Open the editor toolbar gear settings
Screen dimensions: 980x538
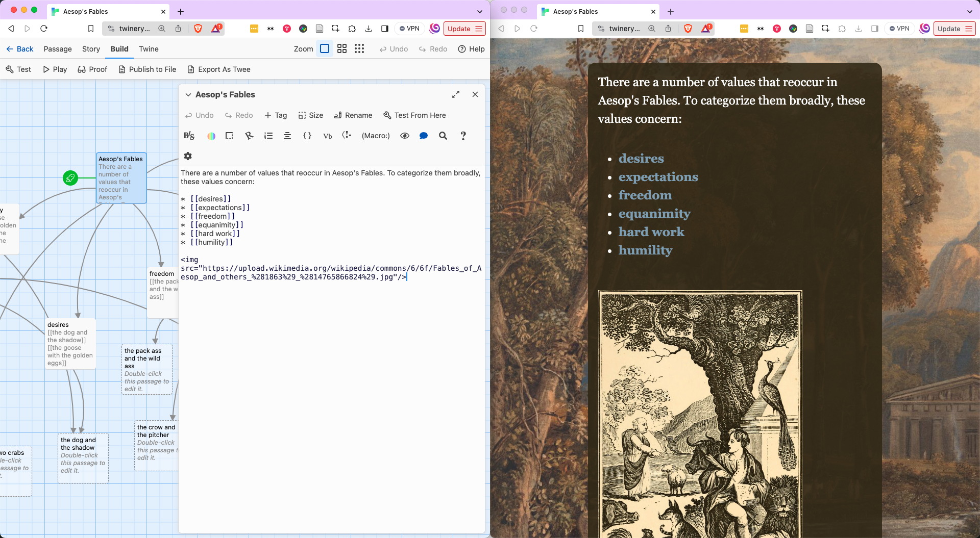click(x=188, y=156)
